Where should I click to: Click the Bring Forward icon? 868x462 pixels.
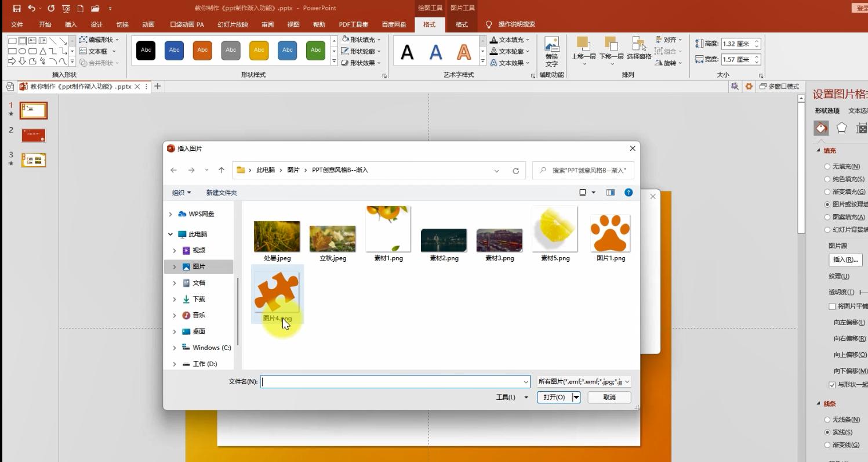[x=583, y=49]
